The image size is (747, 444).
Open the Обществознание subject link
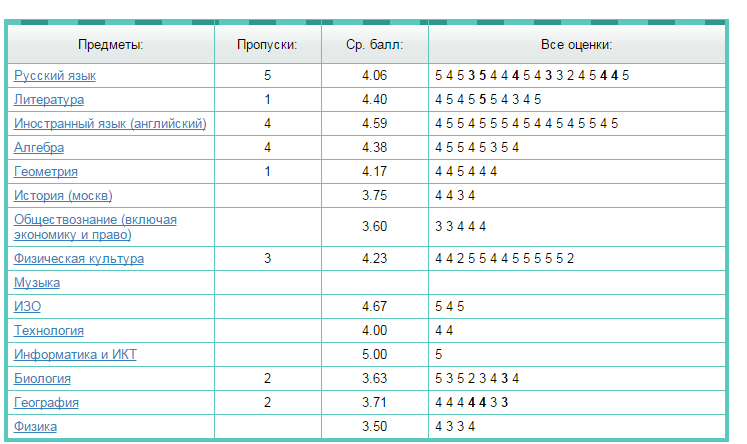pyautogui.click(x=95, y=226)
